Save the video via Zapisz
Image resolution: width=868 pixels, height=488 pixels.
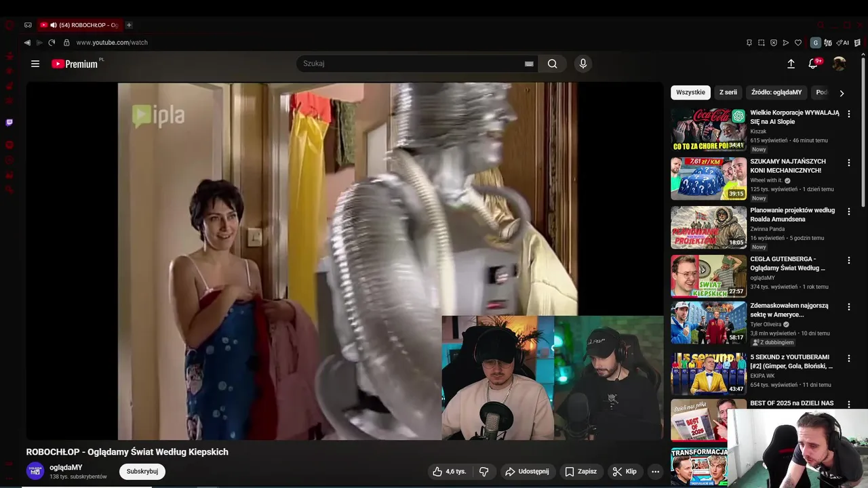point(581,471)
